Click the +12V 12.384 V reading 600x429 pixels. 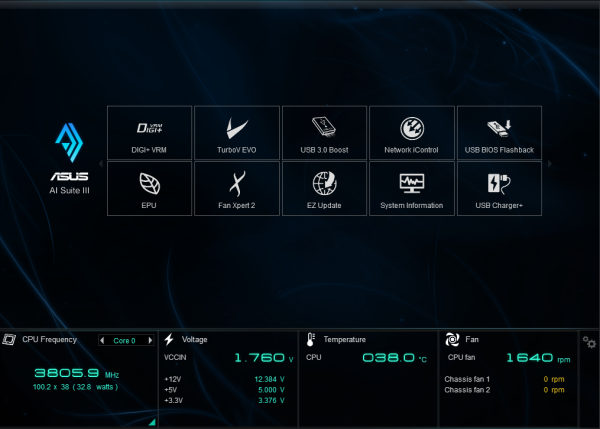225,379
